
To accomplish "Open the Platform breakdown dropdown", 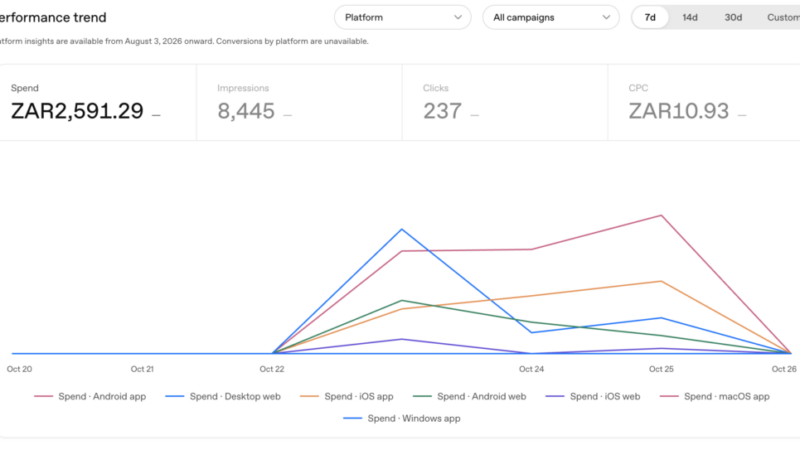I will pyautogui.click(x=403, y=17).
